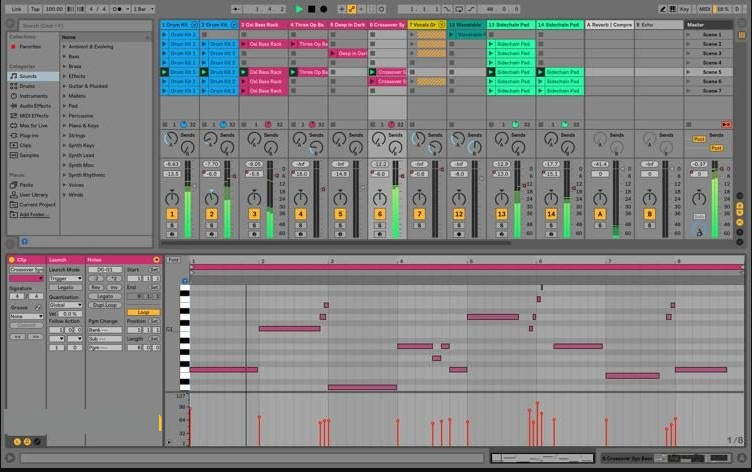The width and height of the screenshot is (752, 472).
Task: Click the browser search field
Action: point(85,25)
